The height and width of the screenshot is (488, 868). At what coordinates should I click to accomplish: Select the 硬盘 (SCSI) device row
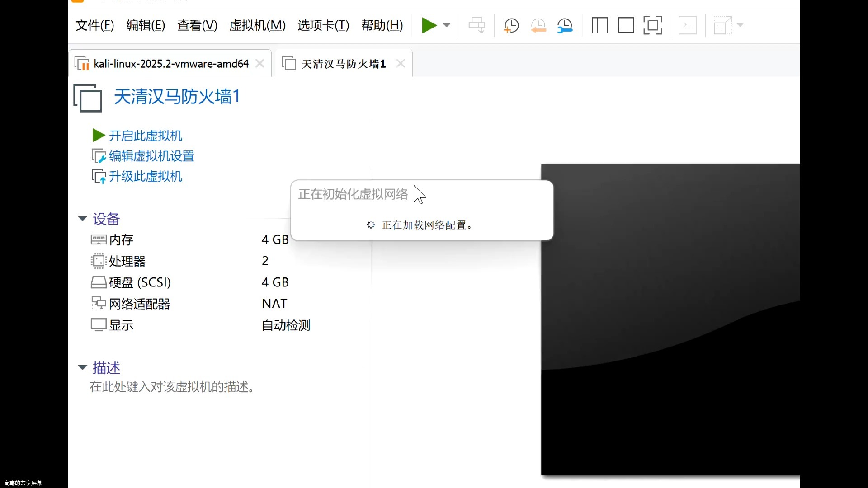tap(190, 282)
